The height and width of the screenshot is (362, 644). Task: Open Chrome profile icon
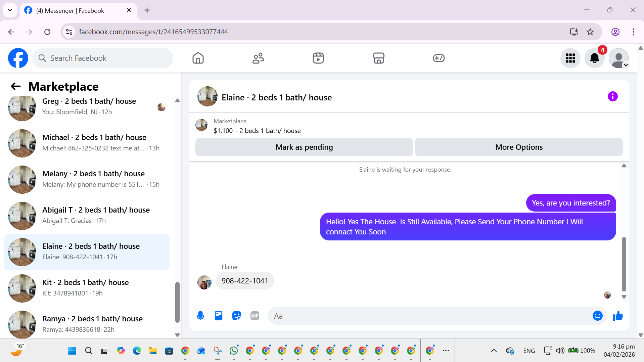click(x=615, y=32)
